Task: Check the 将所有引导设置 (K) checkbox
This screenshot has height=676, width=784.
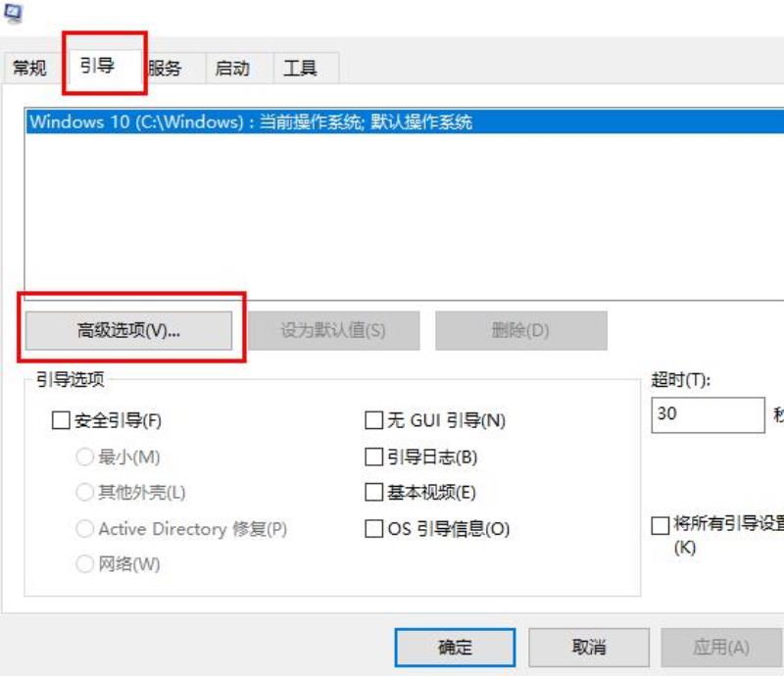Action: [660, 525]
